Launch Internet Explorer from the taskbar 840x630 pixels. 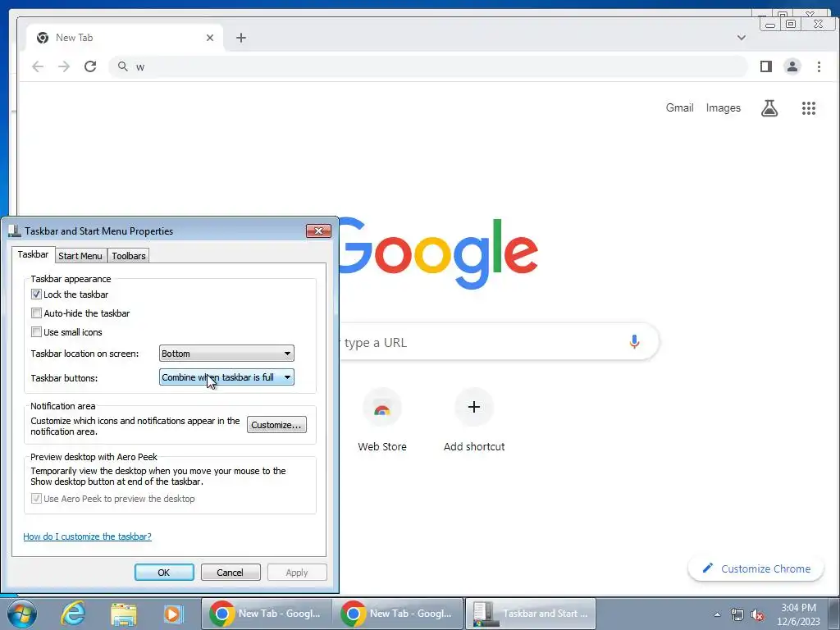[x=72, y=614]
